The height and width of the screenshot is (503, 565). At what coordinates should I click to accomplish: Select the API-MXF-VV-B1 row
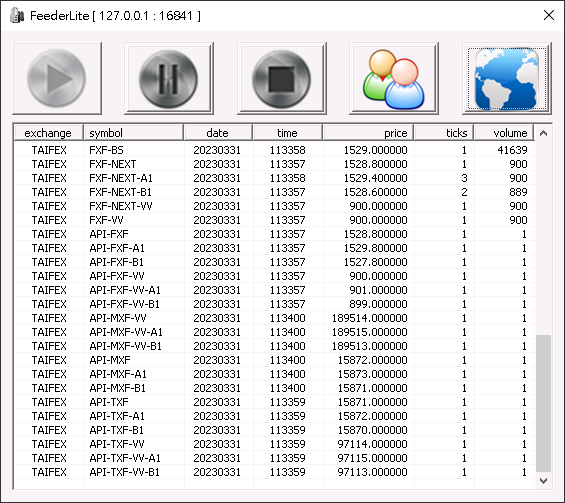click(274, 346)
